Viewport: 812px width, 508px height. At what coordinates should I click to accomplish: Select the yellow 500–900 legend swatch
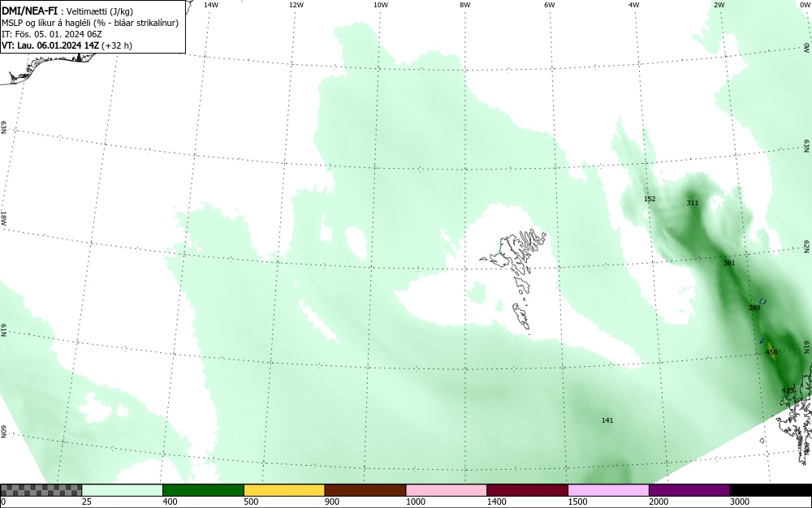tap(284, 490)
